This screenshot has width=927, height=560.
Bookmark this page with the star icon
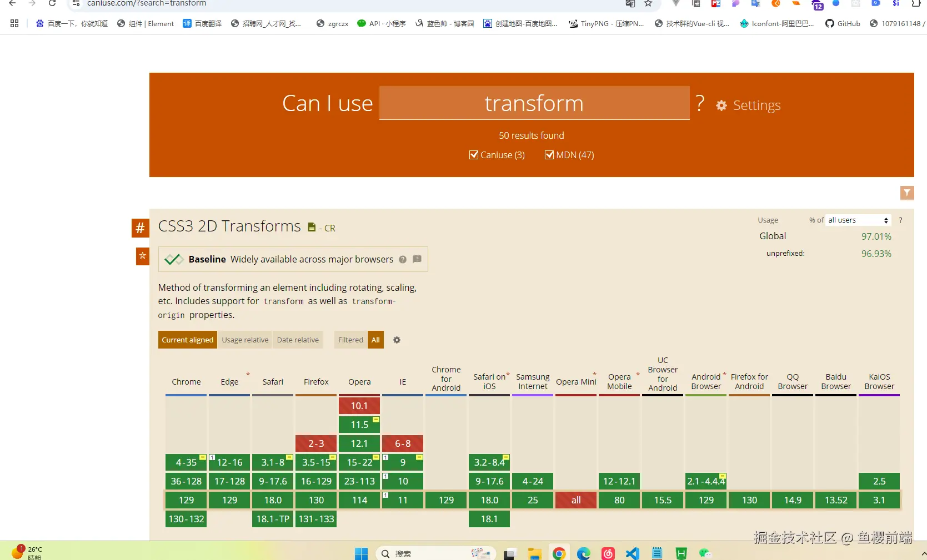pos(648,3)
